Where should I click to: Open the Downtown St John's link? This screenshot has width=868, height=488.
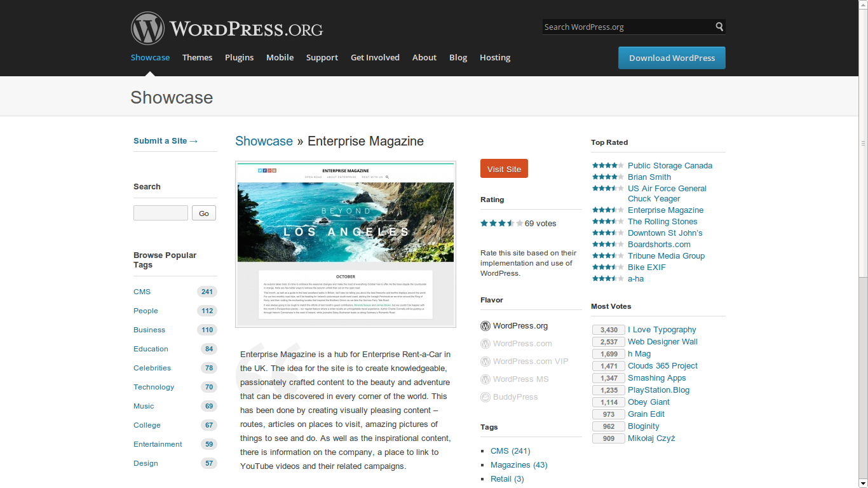tap(665, 233)
